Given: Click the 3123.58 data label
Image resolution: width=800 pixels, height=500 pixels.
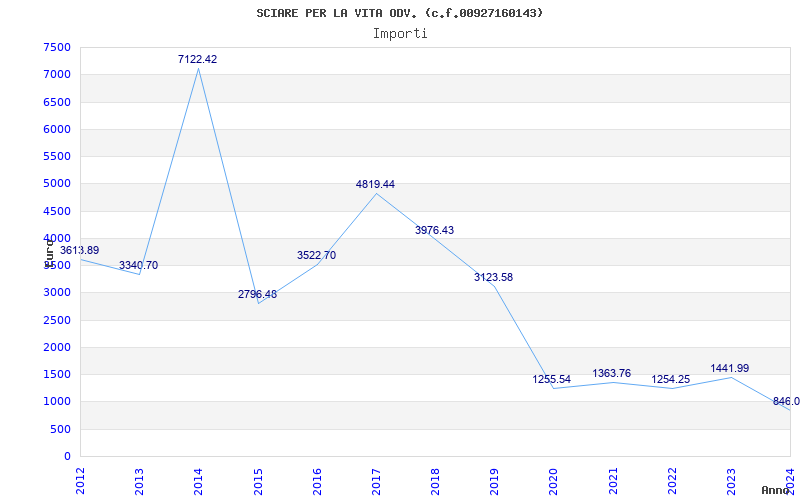Looking at the screenshot, I should (493, 277).
